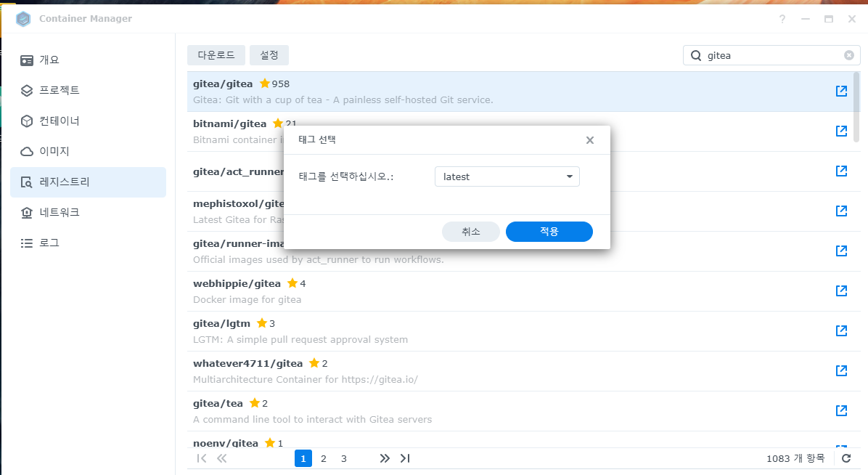Expand the latest tag dropdown
The width and height of the screenshot is (868, 475).
tap(507, 176)
